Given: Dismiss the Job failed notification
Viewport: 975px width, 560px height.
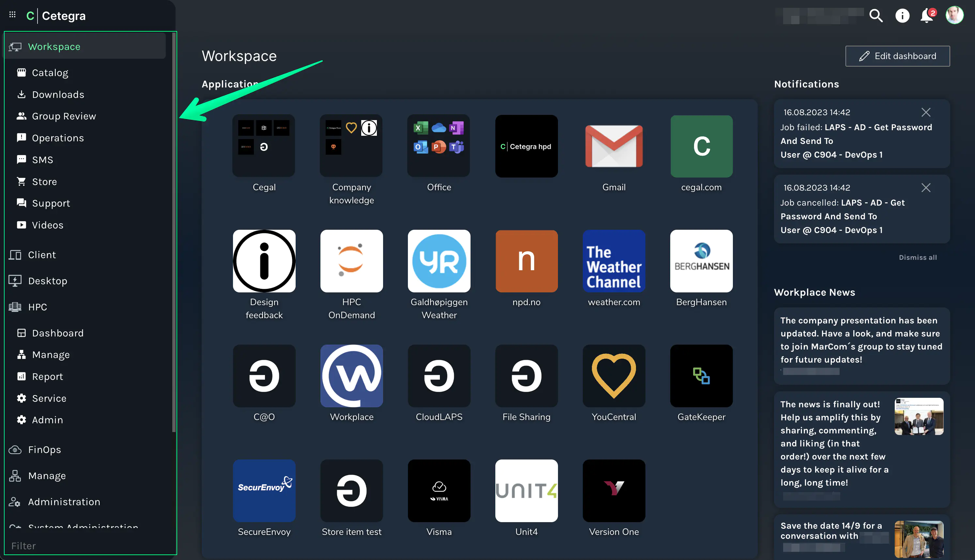Looking at the screenshot, I should (x=926, y=112).
